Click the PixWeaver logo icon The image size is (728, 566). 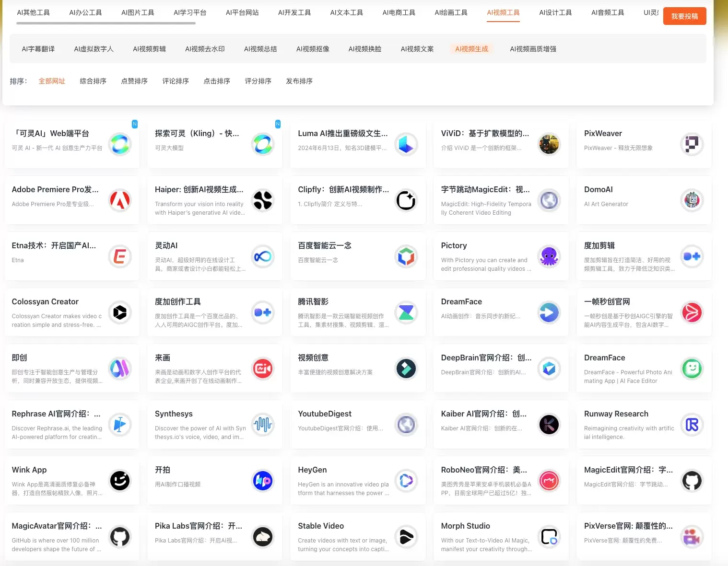[692, 144]
